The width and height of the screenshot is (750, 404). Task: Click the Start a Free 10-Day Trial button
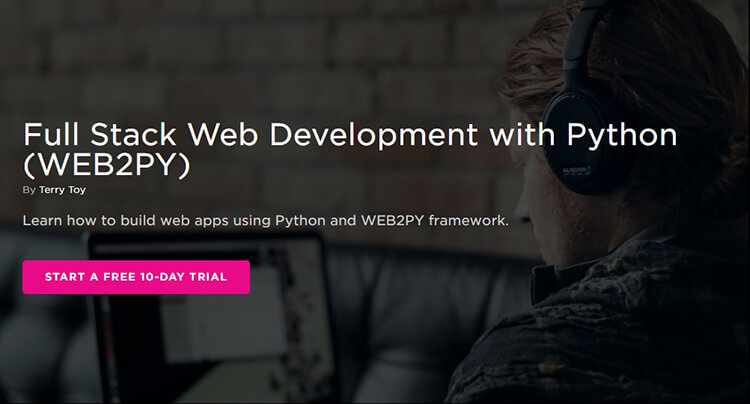tap(136, 277)
